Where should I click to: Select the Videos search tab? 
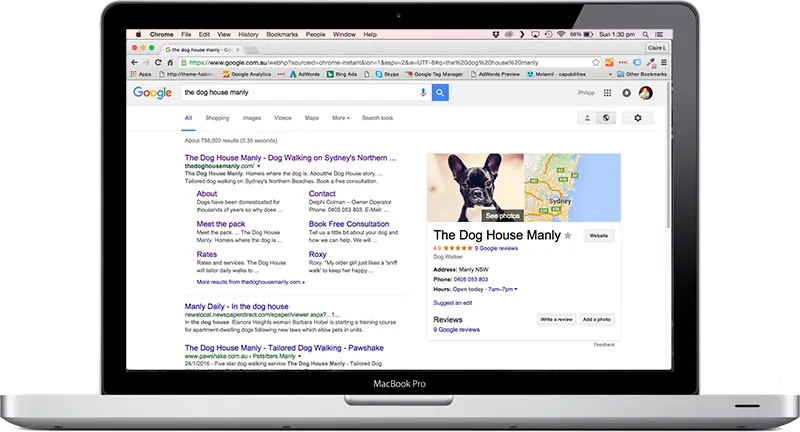click(x=283, y=118)
